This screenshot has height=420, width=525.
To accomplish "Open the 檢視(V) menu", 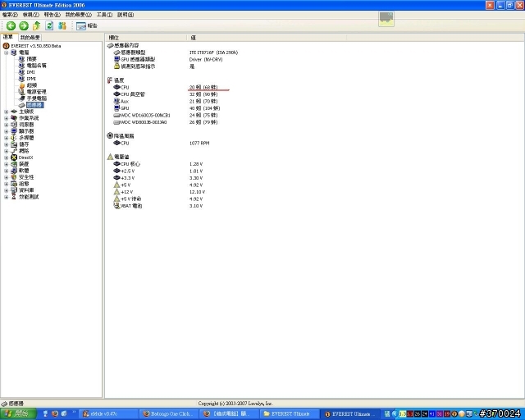I will point(31,15).
